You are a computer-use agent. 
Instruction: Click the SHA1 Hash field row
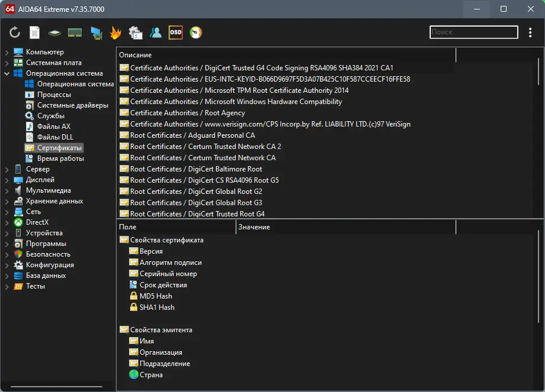[x=152, y=307]
